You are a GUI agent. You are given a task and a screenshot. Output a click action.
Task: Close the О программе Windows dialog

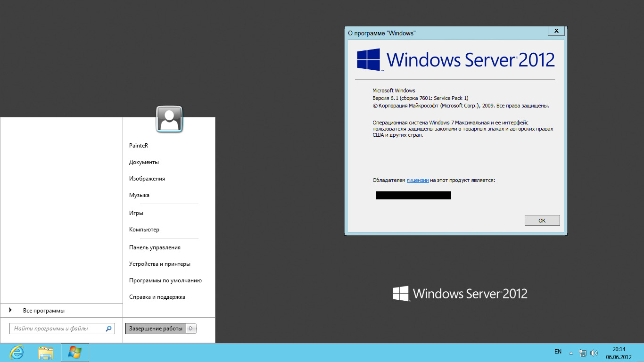[556, 31]
